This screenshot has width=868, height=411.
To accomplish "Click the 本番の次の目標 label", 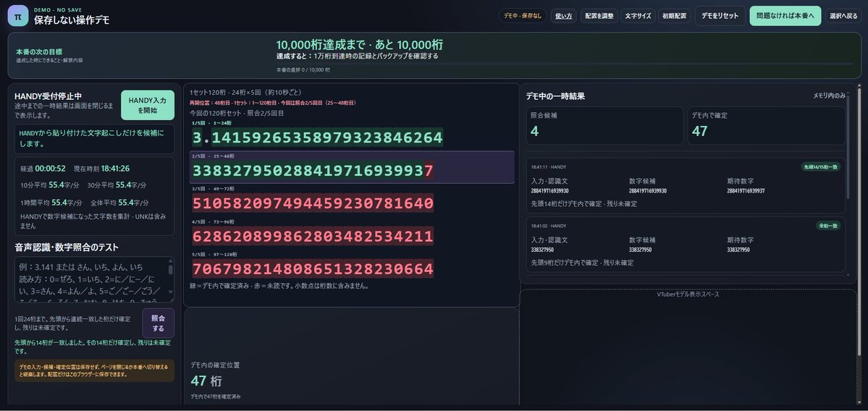I will coord(39,51).
